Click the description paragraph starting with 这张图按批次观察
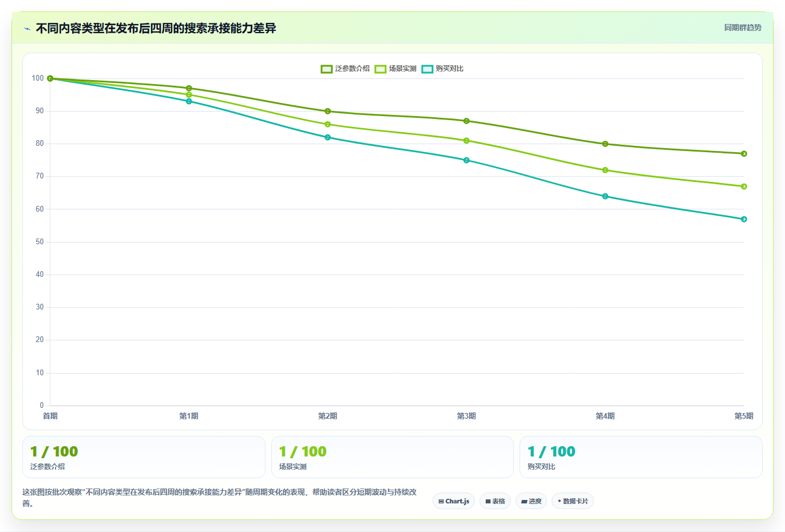 pyautogui.click(x=220, y=498)
